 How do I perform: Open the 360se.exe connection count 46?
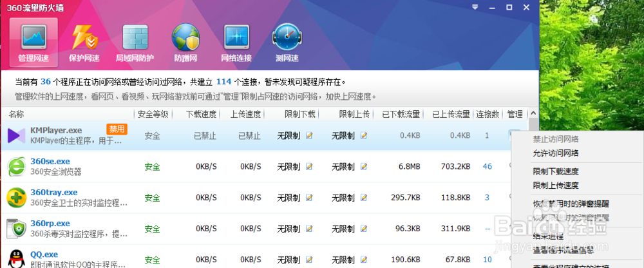(487, 166)
